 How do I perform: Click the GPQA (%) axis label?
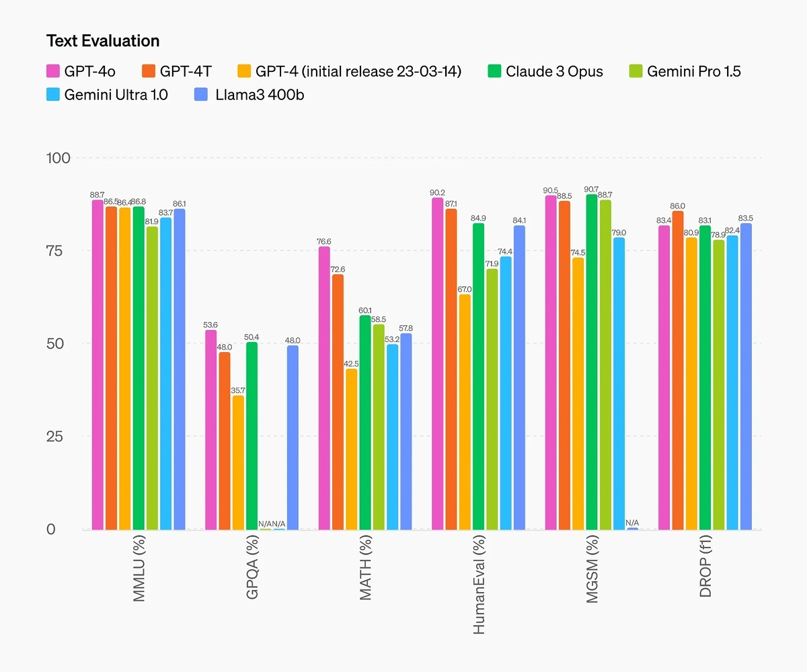[253, 567]
